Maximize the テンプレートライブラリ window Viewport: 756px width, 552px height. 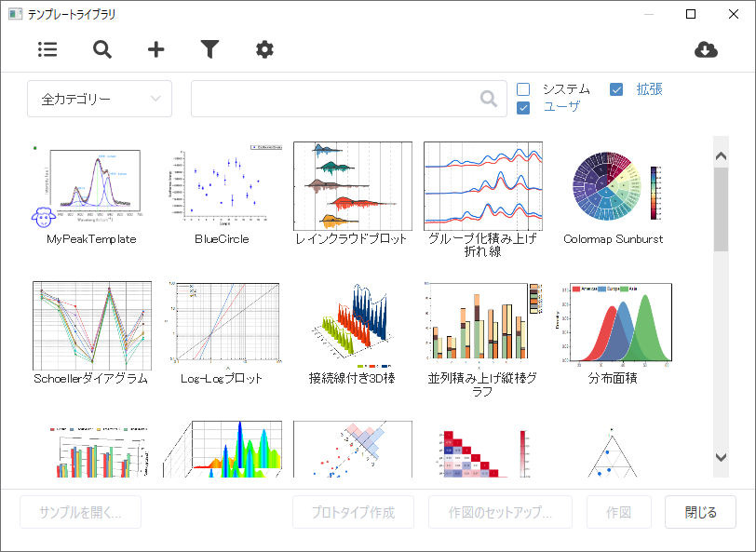click(691, 14)
